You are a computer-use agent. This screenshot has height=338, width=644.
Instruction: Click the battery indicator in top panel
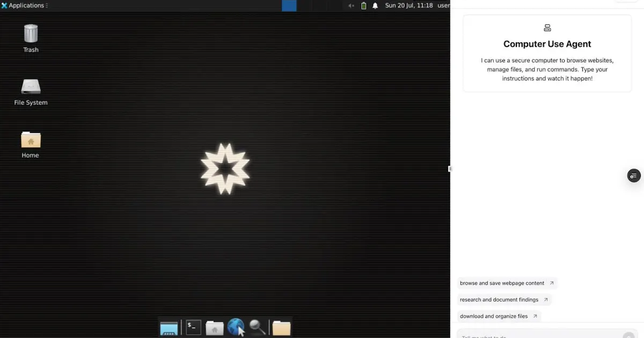pyautogui.click(x=364, y=5)
